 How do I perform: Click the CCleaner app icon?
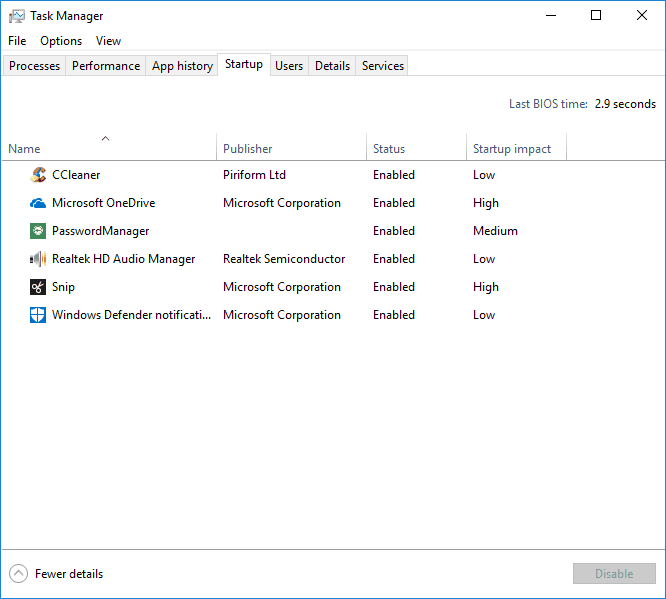38,175
